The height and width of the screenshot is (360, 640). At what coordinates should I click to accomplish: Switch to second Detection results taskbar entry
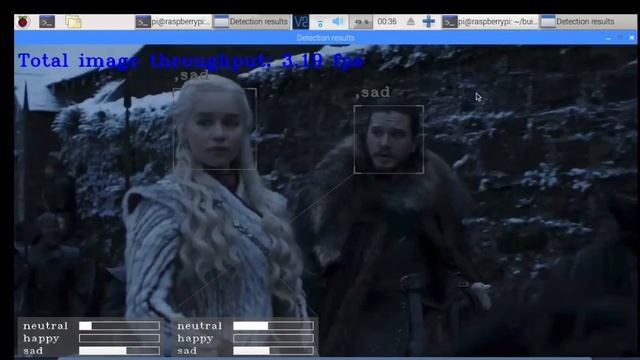click(x=588, y=22)
